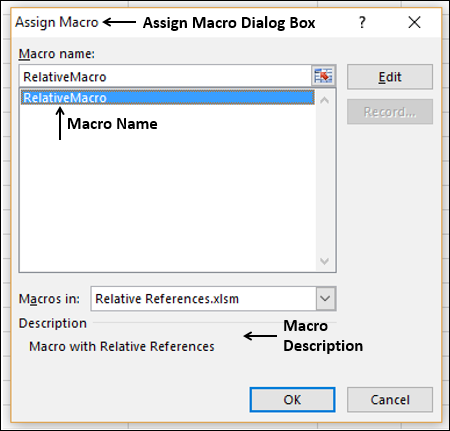Click the Assign Macro title text
The image size is (450, 431).
tap(57, 22)
